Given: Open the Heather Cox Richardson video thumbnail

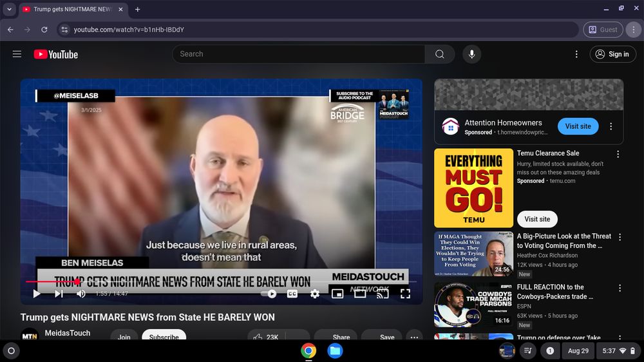Looking at the screenshot, I should coord(473,254).
